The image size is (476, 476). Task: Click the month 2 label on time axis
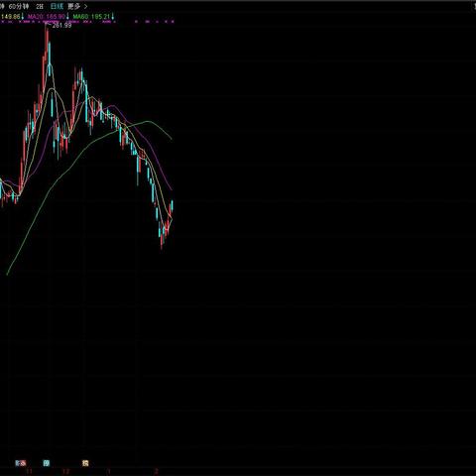(x=156, y=471)
